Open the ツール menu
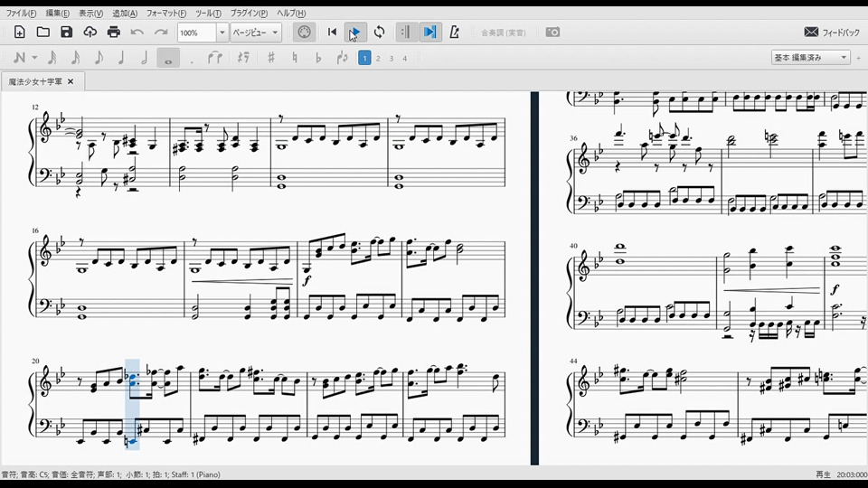 [208, 14]
